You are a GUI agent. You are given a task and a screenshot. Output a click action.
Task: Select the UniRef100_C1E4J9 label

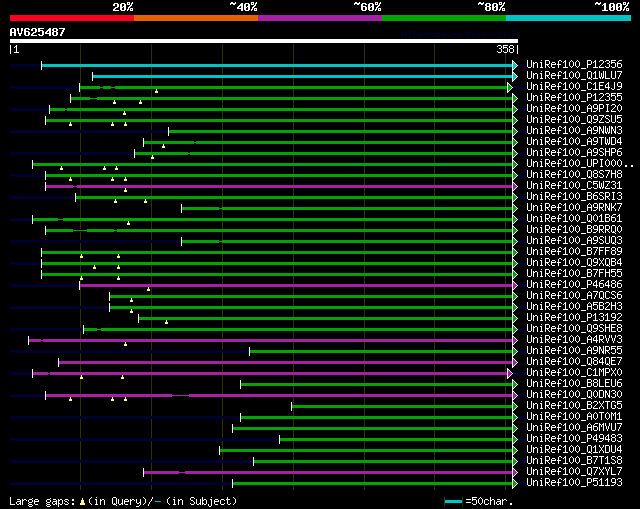pyautogui.click(x=574, y=87)
